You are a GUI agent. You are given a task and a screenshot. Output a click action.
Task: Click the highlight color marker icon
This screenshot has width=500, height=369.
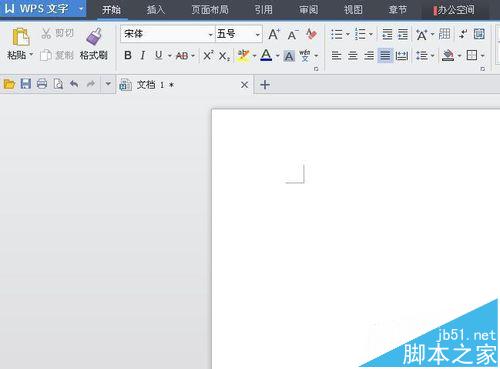point(243,55)
